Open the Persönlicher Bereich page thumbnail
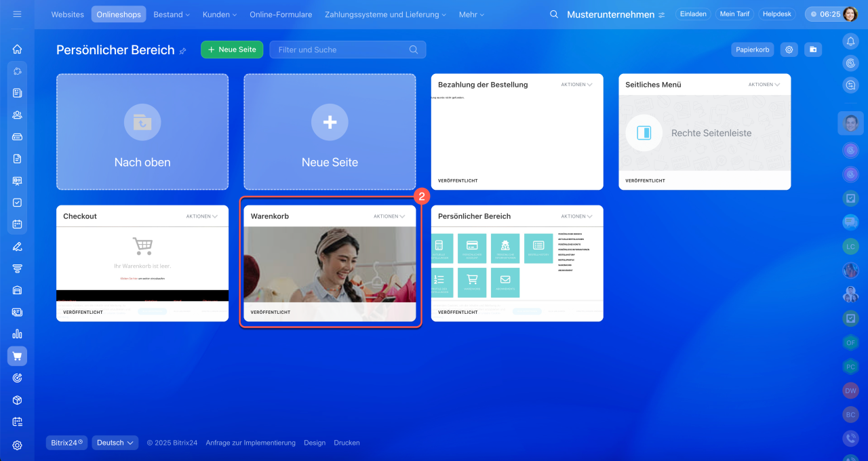This screenshot has height=461, width=868. (x=517, y=264)
